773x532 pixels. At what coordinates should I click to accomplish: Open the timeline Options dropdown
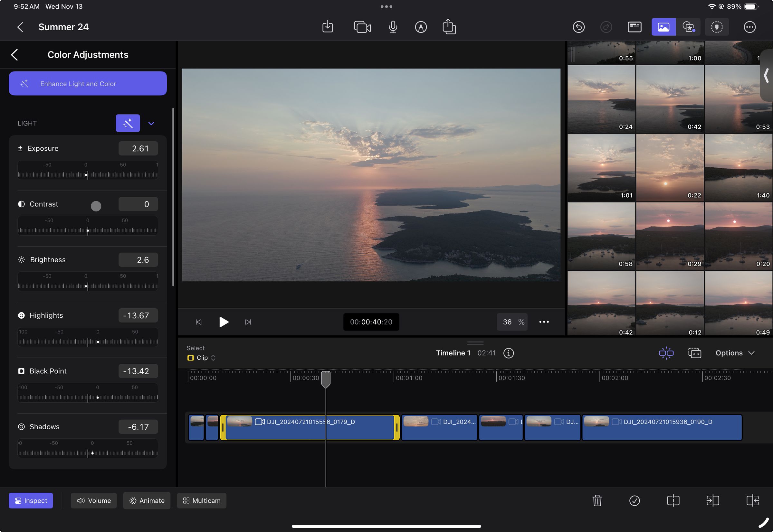734,353
